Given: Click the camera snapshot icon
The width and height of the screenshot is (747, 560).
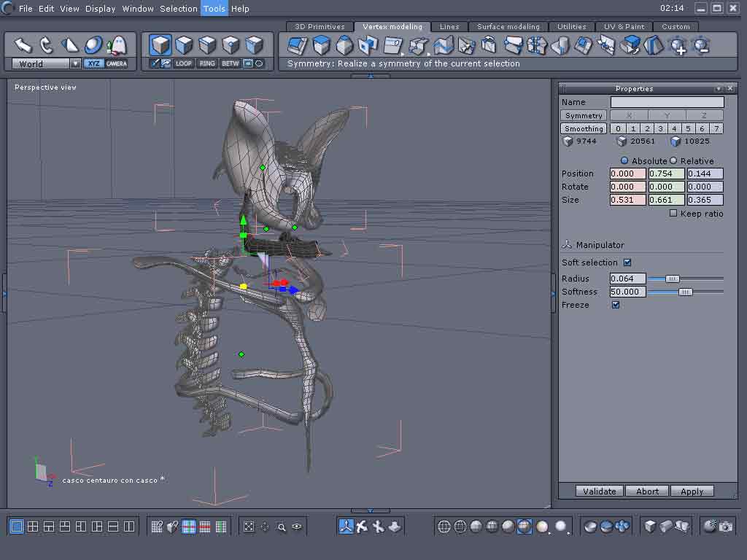Looking at the screenshot, I should click(x=726, y=526).
